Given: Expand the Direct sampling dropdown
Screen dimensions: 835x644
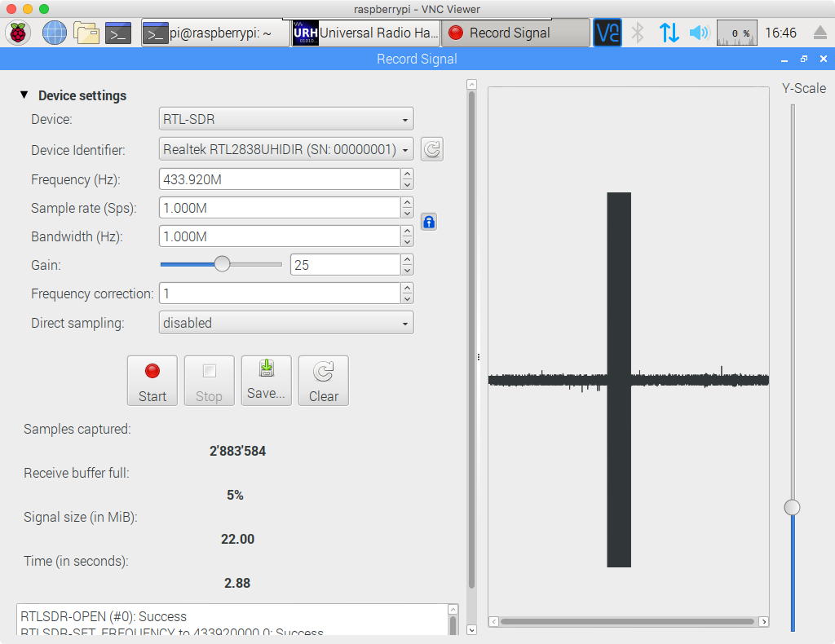Looking at the screenshot, I should coord(286,323).
